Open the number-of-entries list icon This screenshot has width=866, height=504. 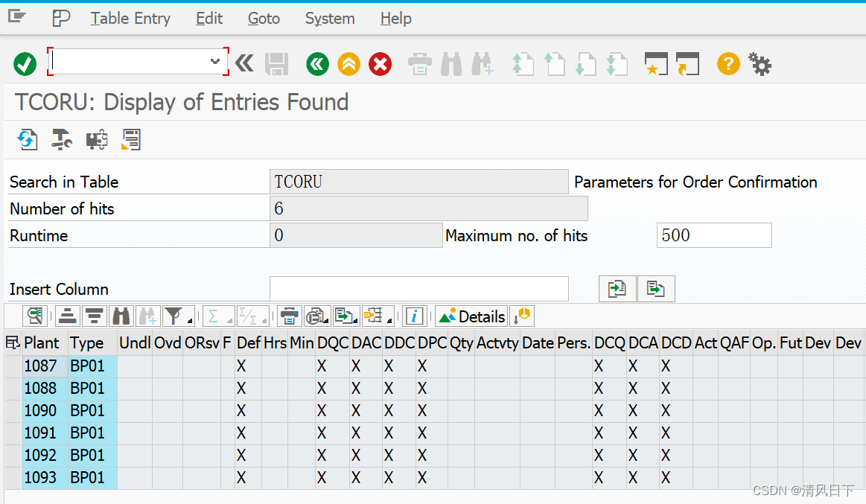(131, 139)
